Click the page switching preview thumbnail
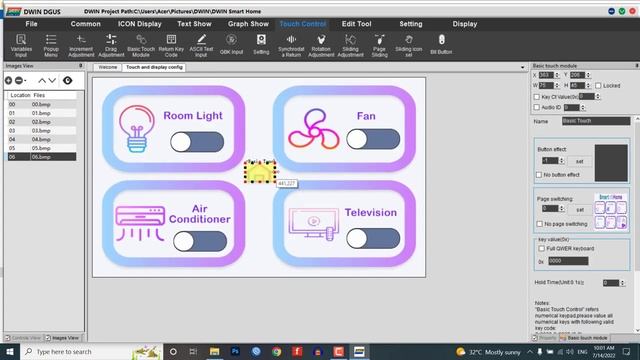The width and height of the screenshot is (640, 360). 611,211
